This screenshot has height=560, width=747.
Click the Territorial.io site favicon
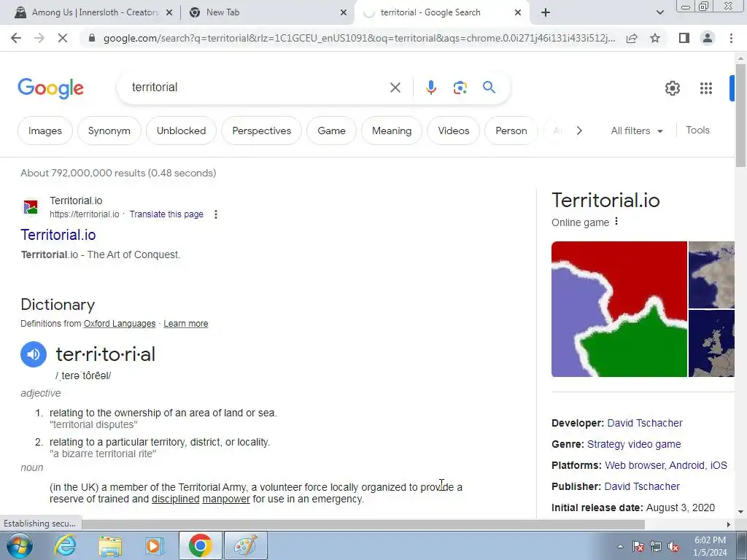click(x=31, y=207)
